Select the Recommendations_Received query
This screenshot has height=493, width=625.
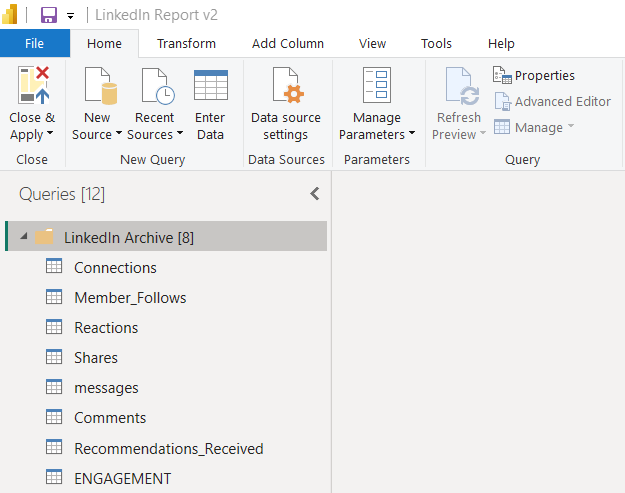[x=169, y=449]
